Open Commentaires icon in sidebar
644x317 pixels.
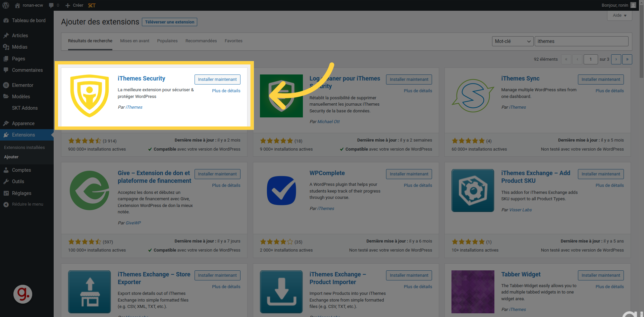pyautogui.click(x=6, y=70)
